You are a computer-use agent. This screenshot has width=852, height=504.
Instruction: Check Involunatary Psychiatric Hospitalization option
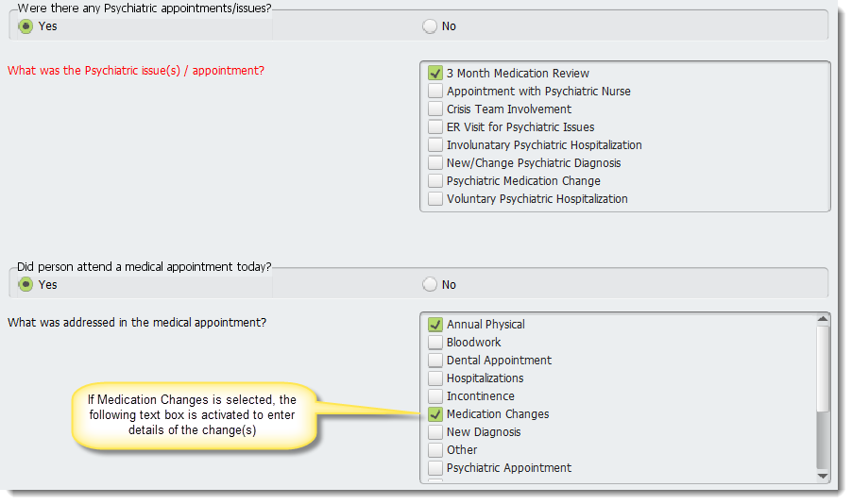point(435,144)
